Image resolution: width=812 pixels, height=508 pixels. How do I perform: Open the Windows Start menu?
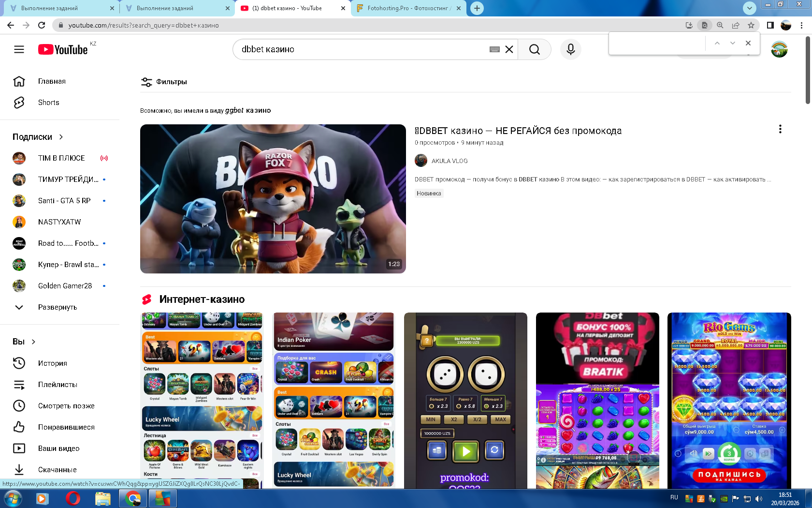12,498
